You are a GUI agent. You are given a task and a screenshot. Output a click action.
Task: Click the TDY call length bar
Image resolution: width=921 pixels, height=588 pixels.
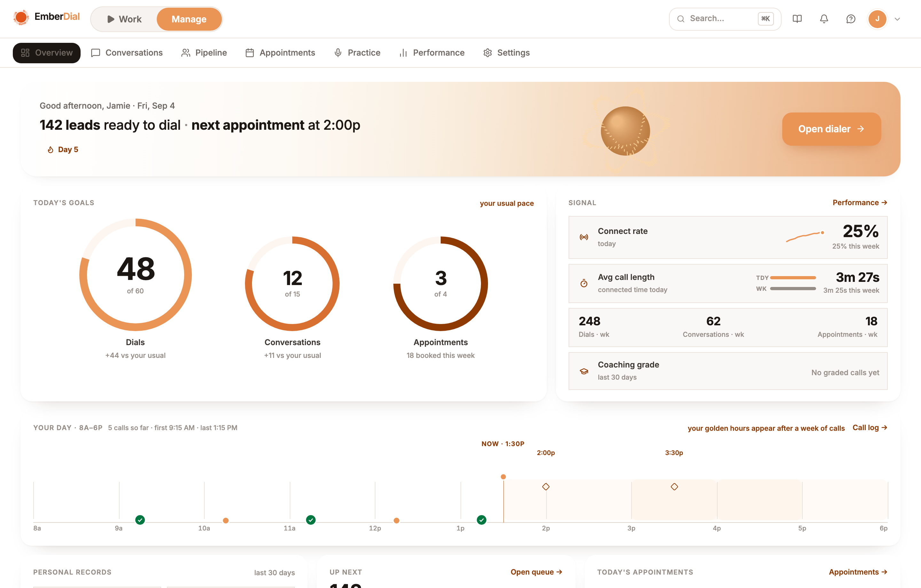[x=793, y=278]
